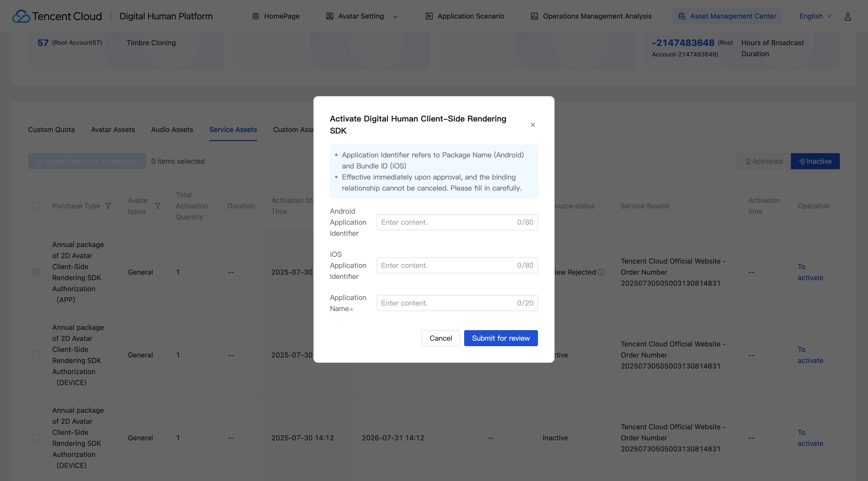Expand the Avatar Setting dropdown

pos(396,17)
